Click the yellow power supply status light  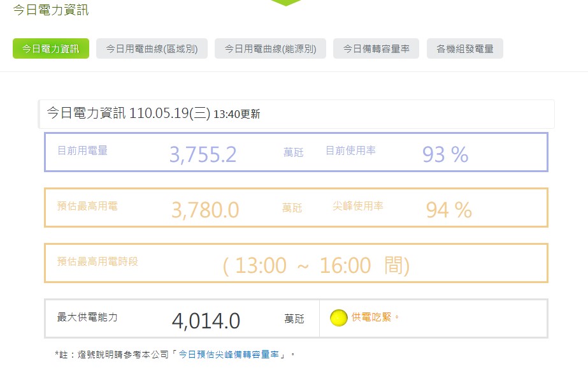tap(339, 318)
